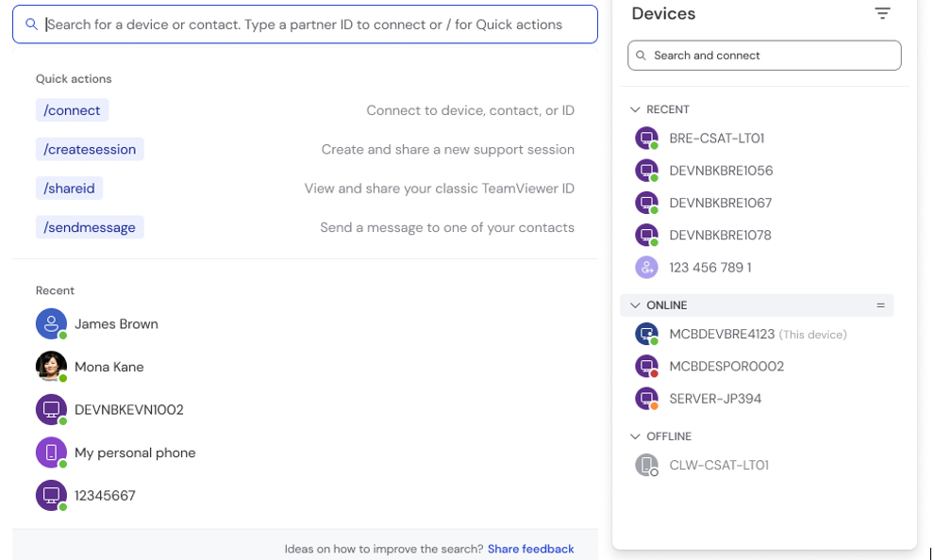This screenshot has height=560, width=935.
Task: Focus the Search and connect field
Action: click(x=764, y=56)
